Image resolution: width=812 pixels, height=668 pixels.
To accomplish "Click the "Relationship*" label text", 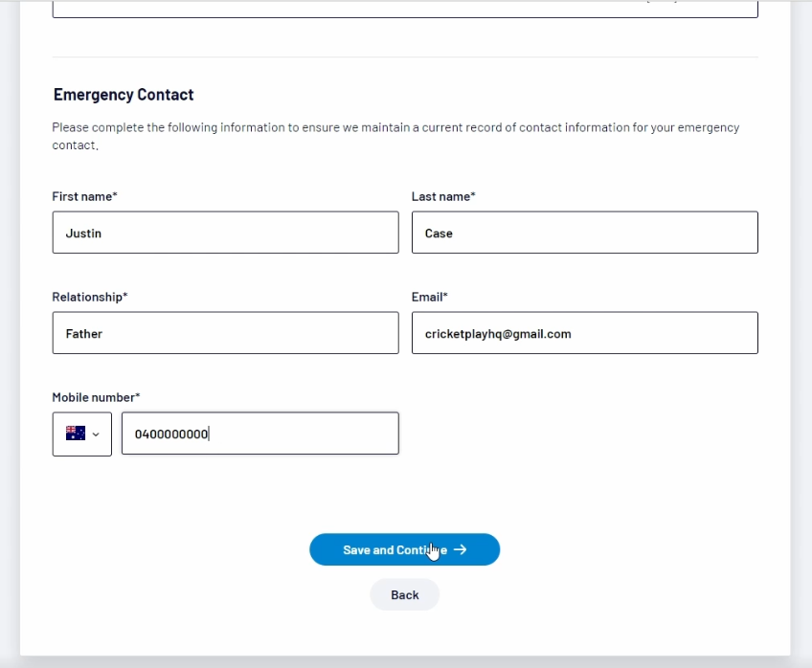I will click(x=89, y=297).
